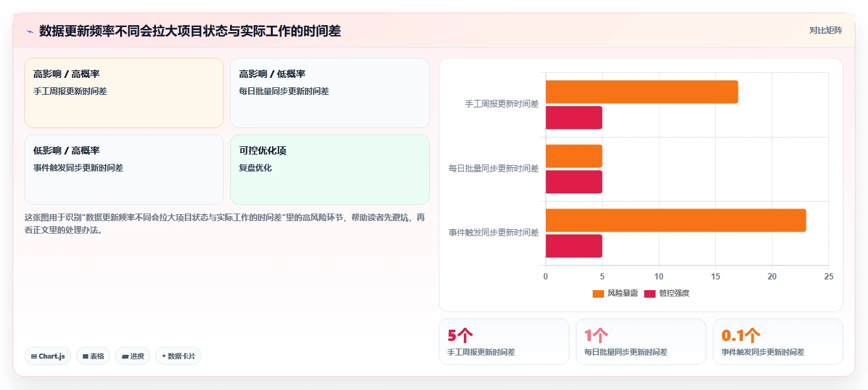Click the 进度 tag

pos(133,356)
